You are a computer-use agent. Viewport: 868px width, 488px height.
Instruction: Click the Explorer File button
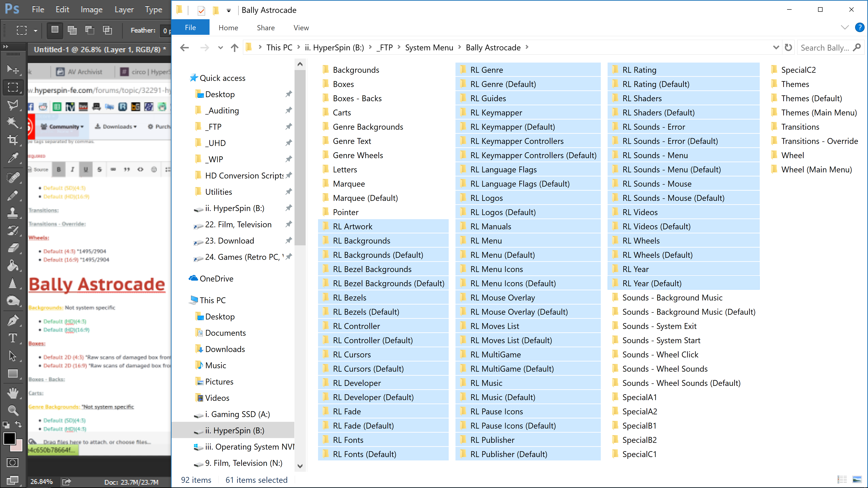pos(190,27)
